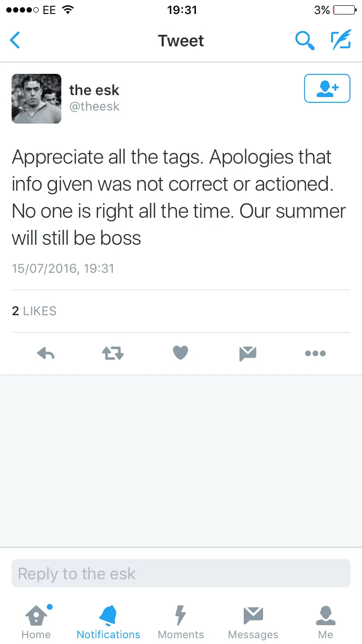Tap the esk display name
The width and height of the screenshot is (362, 644).
pos(94,90)
